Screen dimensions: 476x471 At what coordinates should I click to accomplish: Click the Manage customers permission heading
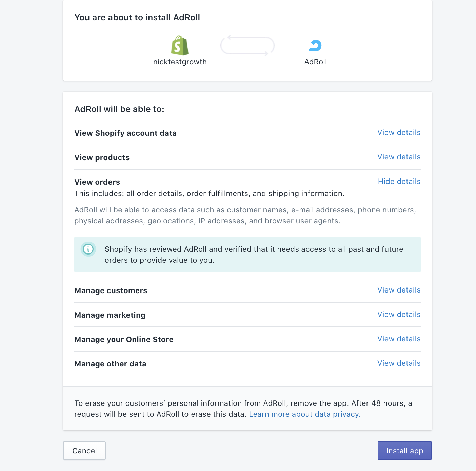coord(111,291)
